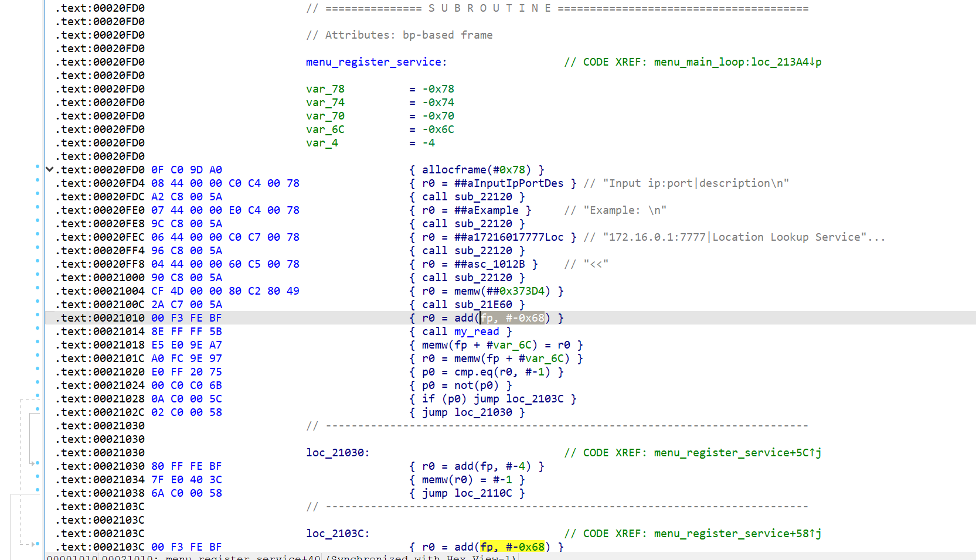The width and height of the screenshot is (976, 560).
Task: Click breakpoint dot at loc_21030 instruction 80 FF FE BF
Action: click(x=38, y=463)
